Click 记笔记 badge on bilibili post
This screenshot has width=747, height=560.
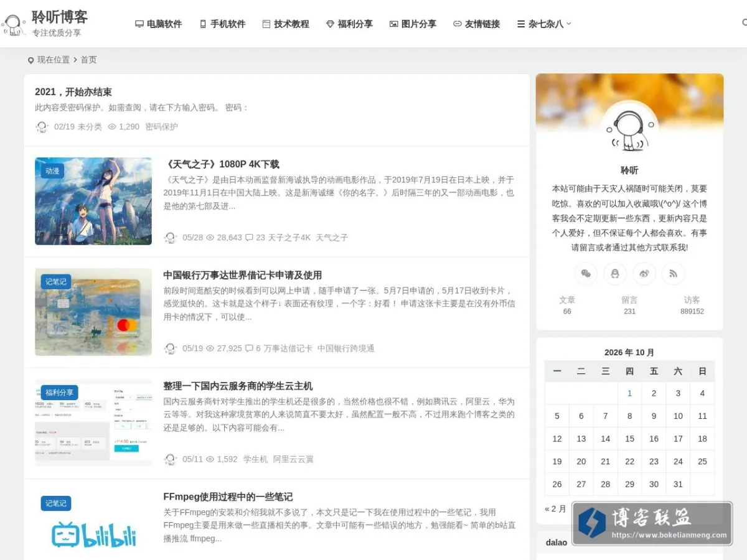[x=55, y=503]
